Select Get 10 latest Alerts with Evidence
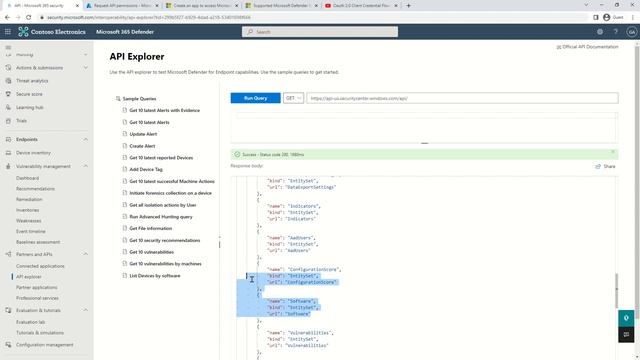Image resolution: width=640 pixels, height=360 pixels. click(x=164, y=110)
